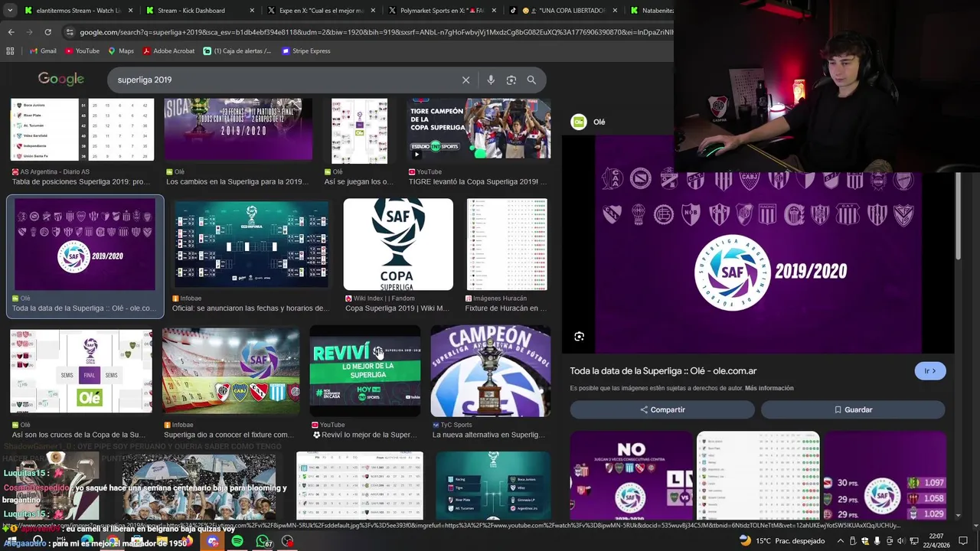This screenshot has height=551, width=980.
Task: Select the Los cambios en la Superliga thumbnail
Action: (x=238, y=129)
